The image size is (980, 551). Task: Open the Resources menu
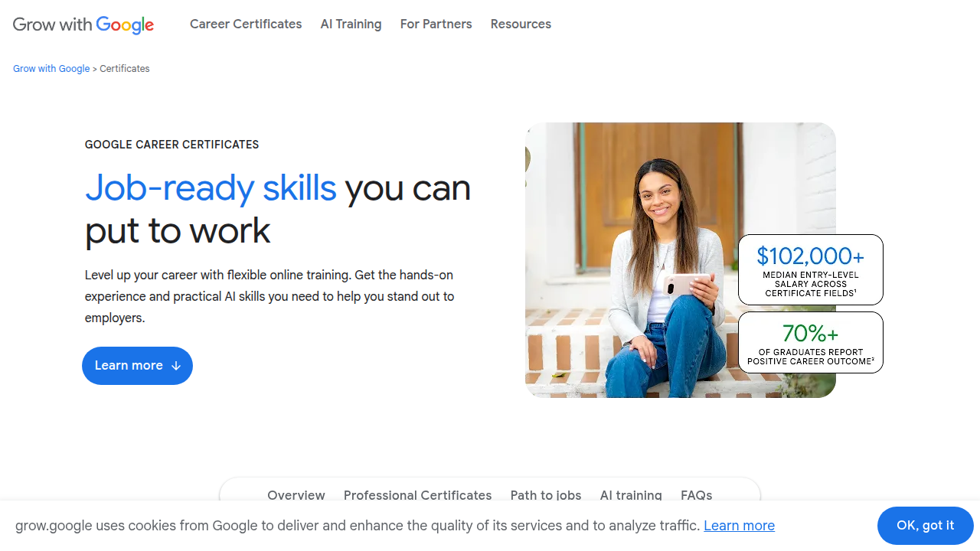click(x=521, y=24)
